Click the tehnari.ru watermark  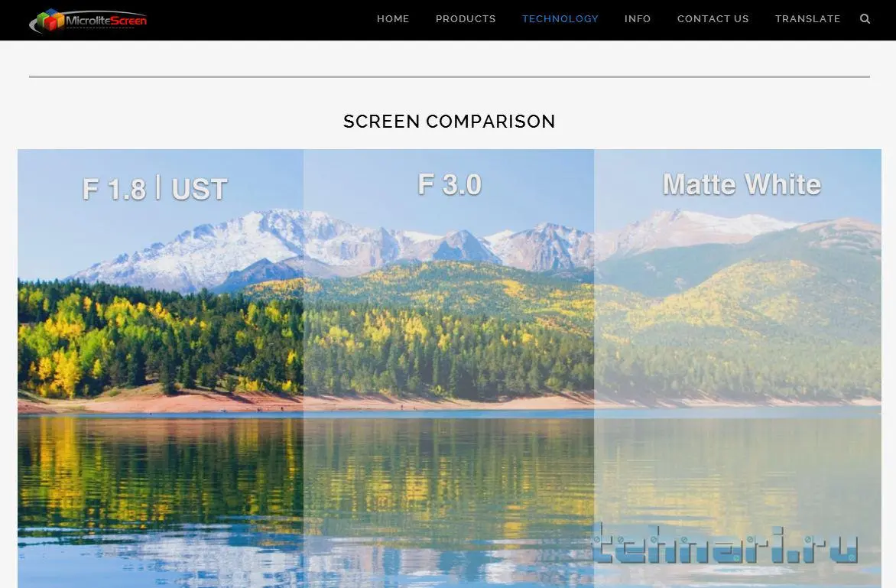(725, 544)
